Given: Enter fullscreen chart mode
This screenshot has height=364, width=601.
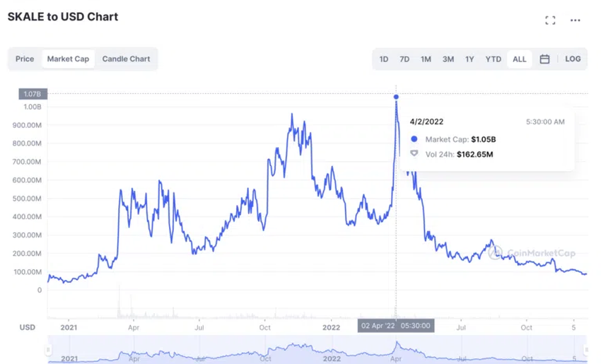Looking at the screenshot, I should (550, 20).
